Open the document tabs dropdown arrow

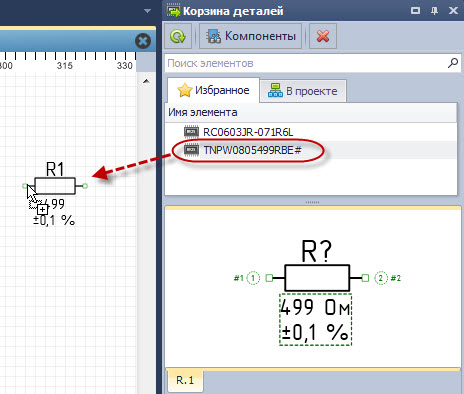[x=147, y=11]
